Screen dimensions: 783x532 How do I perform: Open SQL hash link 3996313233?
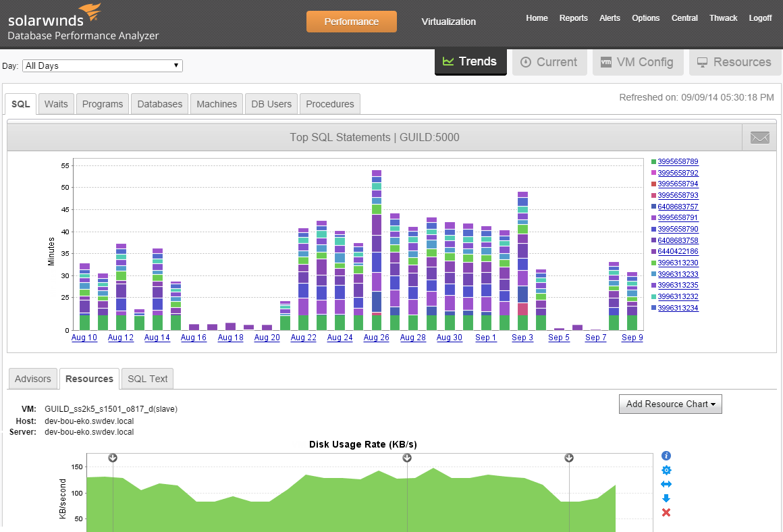coord(678,274)
